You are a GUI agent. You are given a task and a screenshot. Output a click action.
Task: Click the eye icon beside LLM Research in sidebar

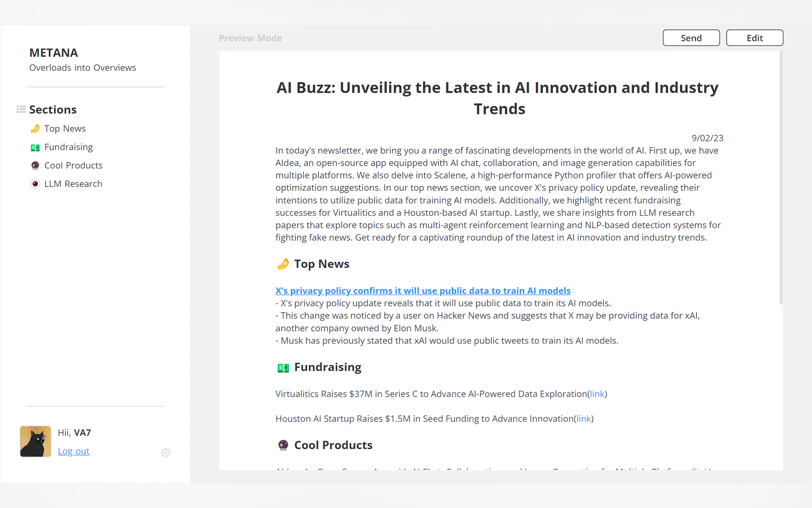click(x=35, y=184)
